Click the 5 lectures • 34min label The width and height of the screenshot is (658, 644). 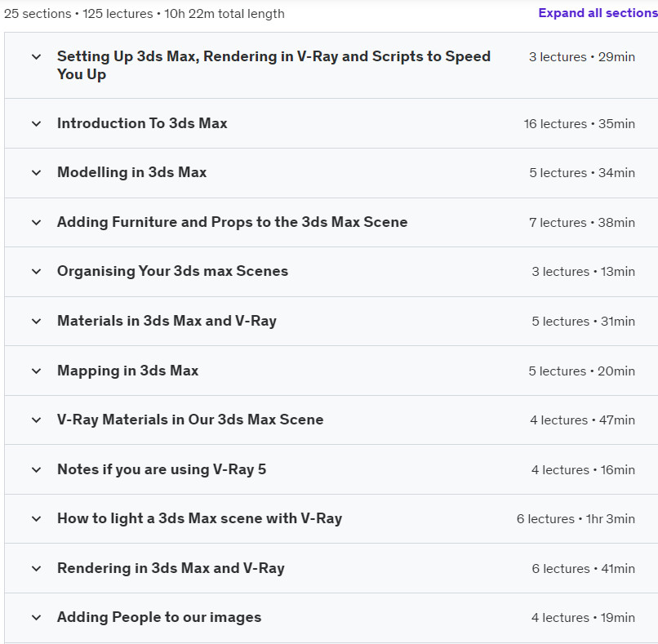pos(582,173)
